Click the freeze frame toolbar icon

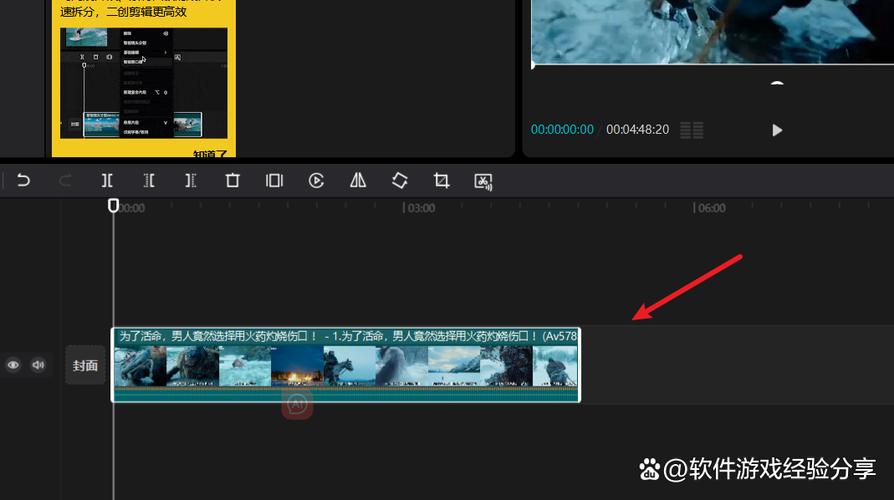point(274,181)
